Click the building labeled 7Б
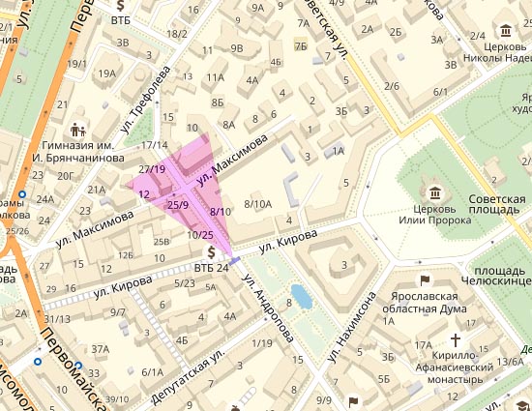This screenshot has height=411, width=532. pyautogui.click(x=301, y=44)
